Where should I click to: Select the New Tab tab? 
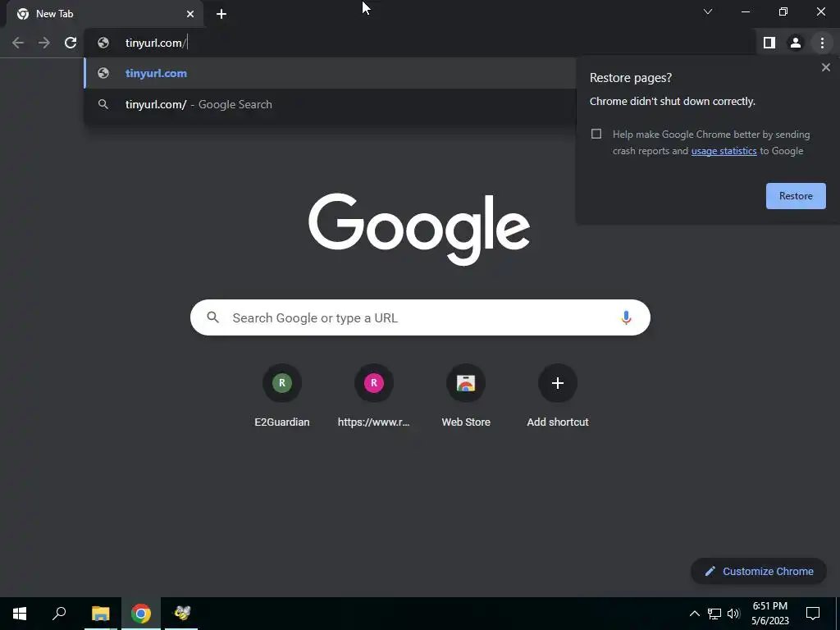pos(105,14)
